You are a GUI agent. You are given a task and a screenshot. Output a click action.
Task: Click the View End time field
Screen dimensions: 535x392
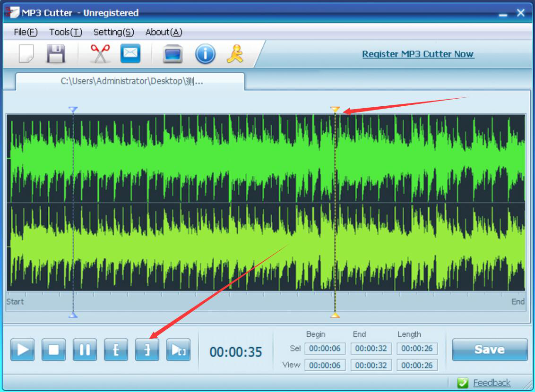pos(371,365)
